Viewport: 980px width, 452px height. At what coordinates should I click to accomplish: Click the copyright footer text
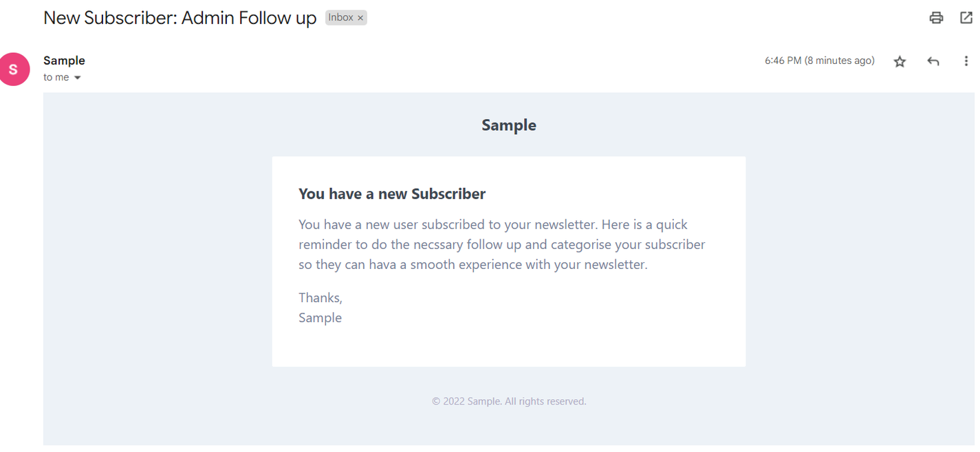(508, 401)
